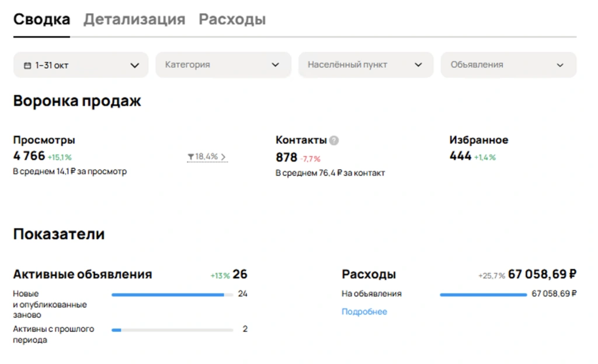
Task: Click the -7,7% change indicator
Action: click(x=311, y=159)
